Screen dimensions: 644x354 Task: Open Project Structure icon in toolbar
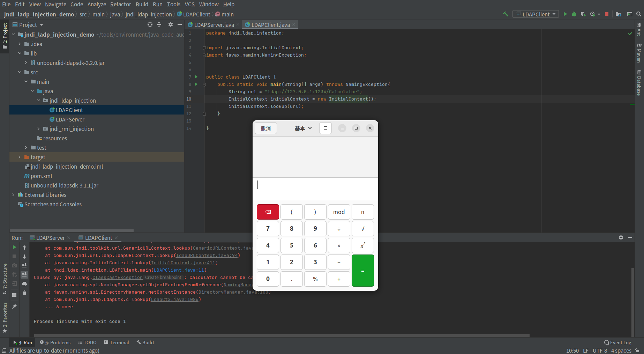point(618,14)
